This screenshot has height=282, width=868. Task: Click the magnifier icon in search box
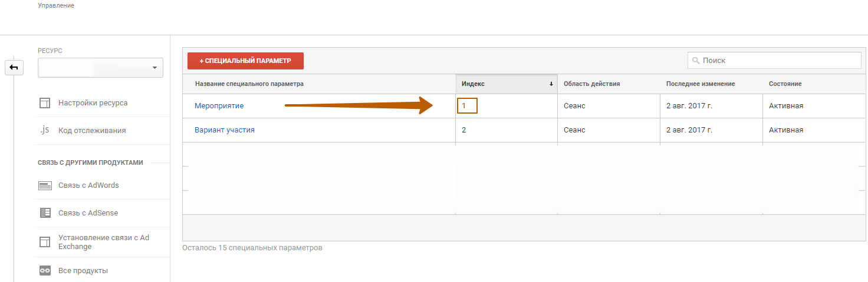(696, 61)
